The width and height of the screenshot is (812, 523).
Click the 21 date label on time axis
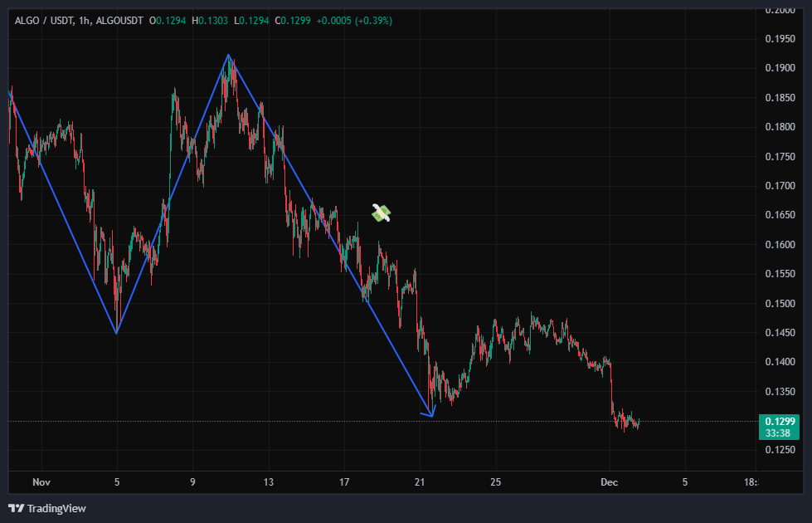coord(420,481)
